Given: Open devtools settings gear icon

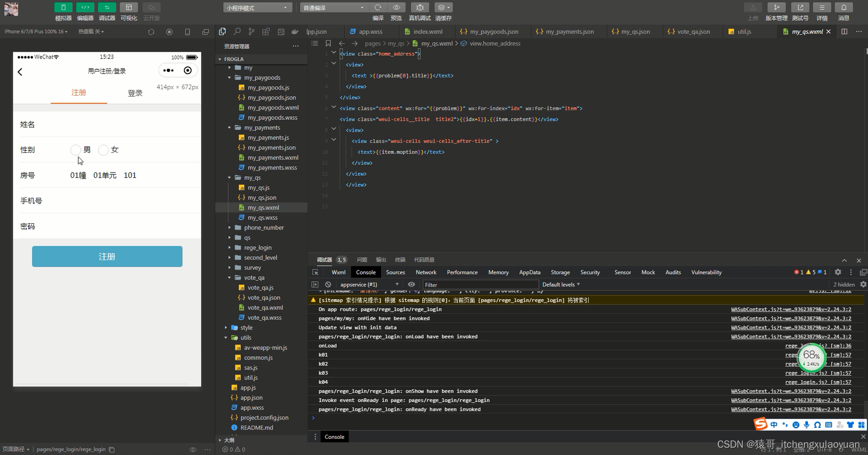Looking at the screenshot, I should [838, 272].
